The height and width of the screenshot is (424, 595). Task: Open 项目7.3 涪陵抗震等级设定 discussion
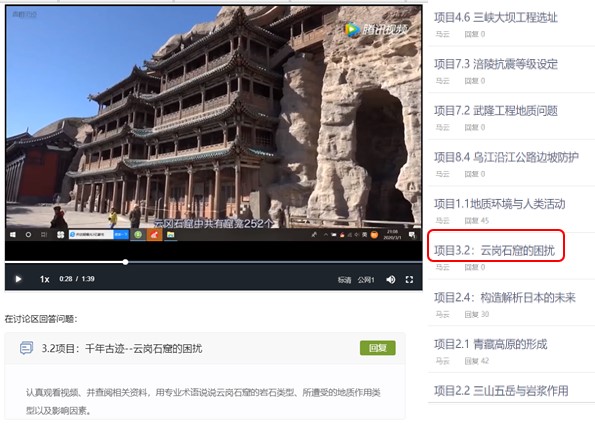point(496,64)
